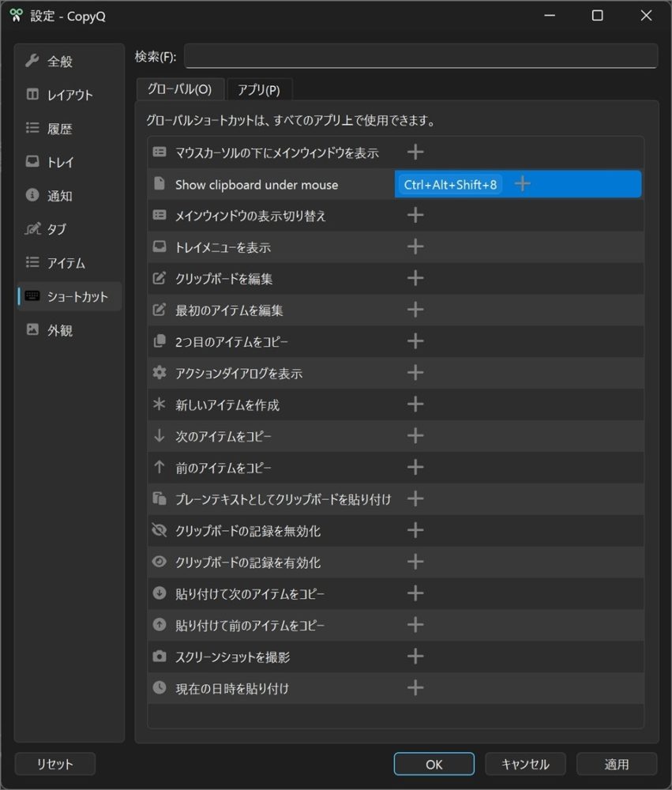Switch to the グローバル(O) tab
Image resolution: width=672 pixels, height=790 pixels.
pos(180,89)
